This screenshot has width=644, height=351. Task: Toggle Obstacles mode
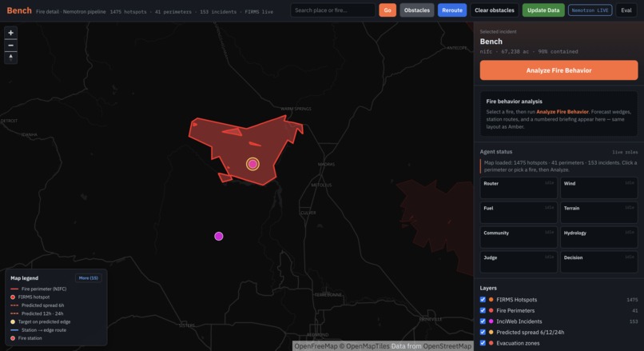coord(417,10)
